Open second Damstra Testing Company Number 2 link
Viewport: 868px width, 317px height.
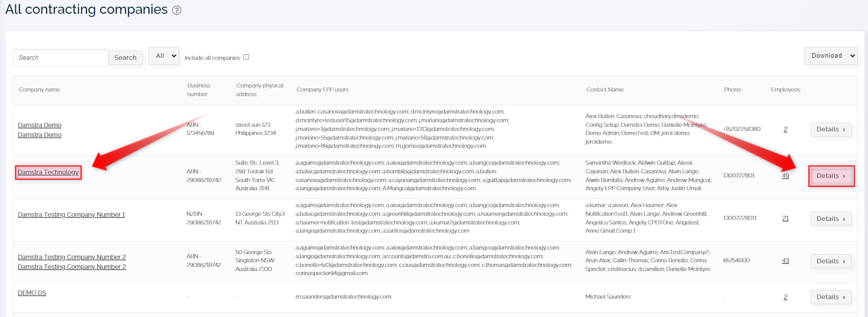point(72,267)
